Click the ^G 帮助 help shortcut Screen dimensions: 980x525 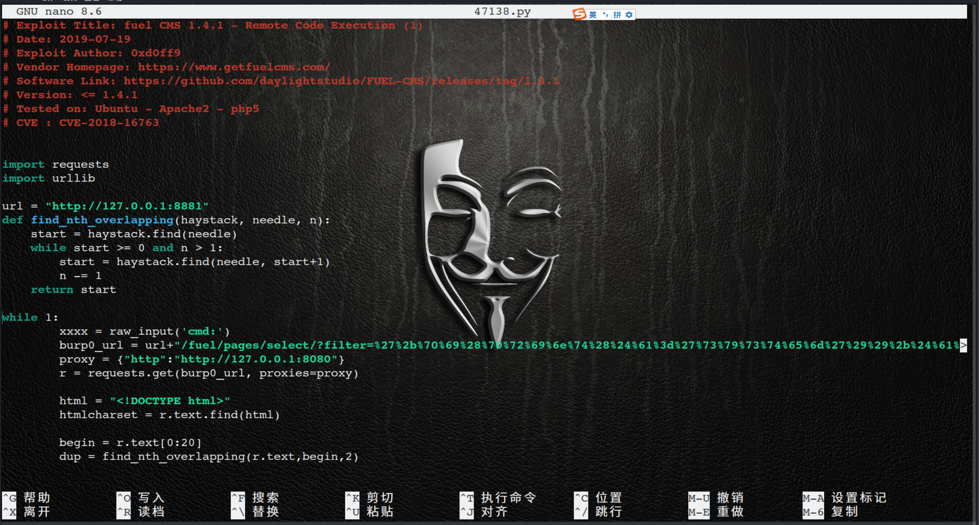(26, 497)
